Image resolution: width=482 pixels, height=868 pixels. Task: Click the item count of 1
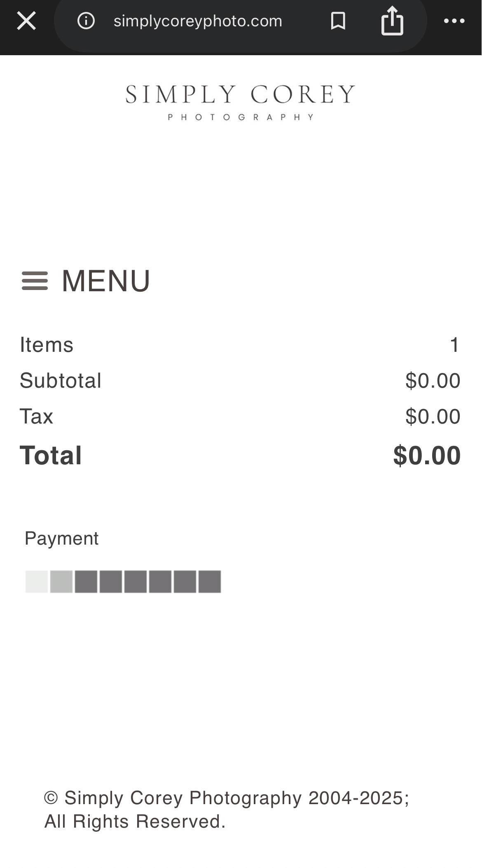click(x=454, y=344)
